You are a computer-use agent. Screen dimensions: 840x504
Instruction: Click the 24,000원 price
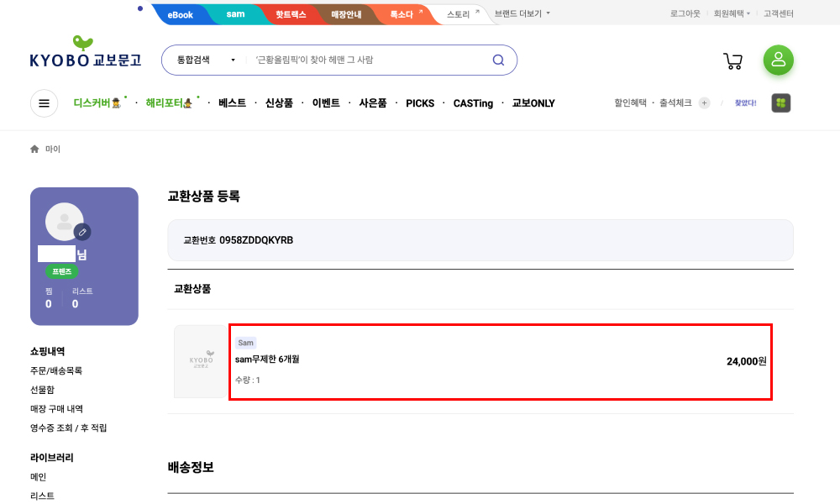click(746, 361)
